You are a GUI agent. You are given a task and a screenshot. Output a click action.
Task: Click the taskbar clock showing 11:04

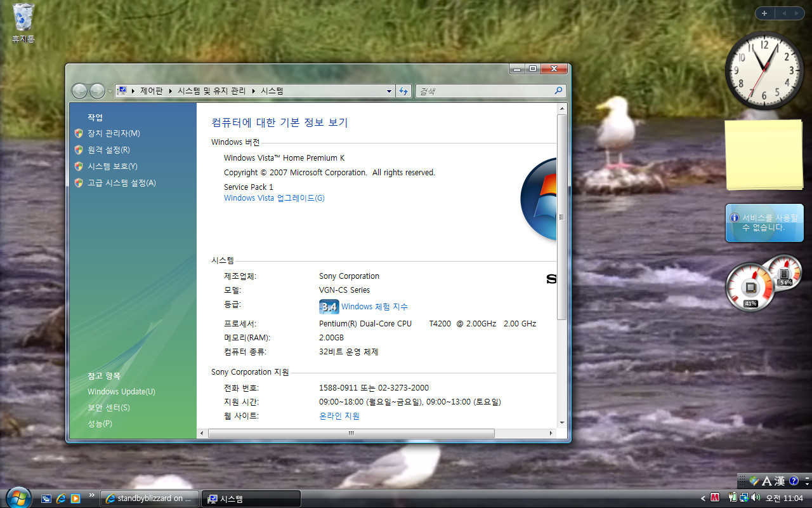pyautogui.click(x=785, y=498)
